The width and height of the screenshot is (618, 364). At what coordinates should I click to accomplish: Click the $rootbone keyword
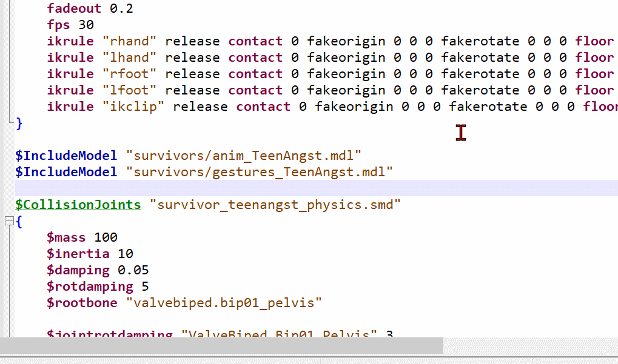82,303
